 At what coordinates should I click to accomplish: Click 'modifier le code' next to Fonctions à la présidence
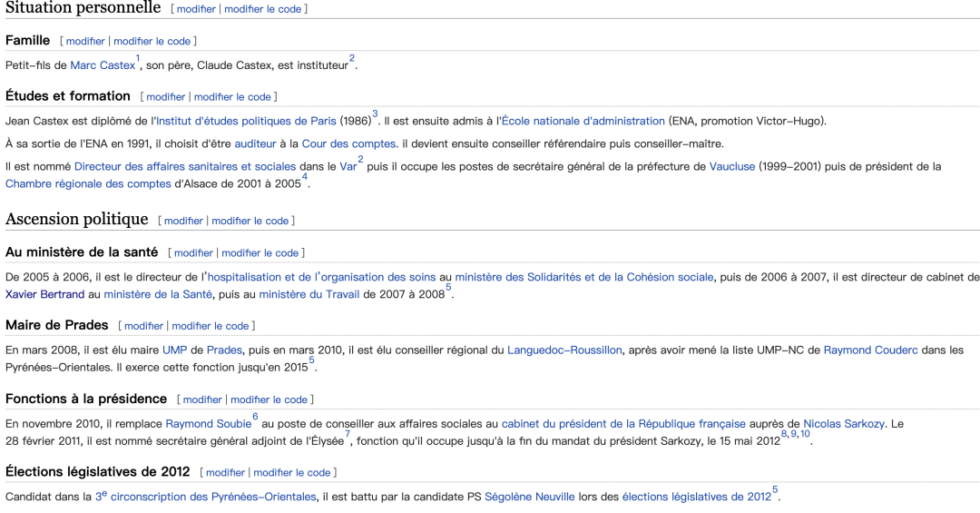pos(269,400)
